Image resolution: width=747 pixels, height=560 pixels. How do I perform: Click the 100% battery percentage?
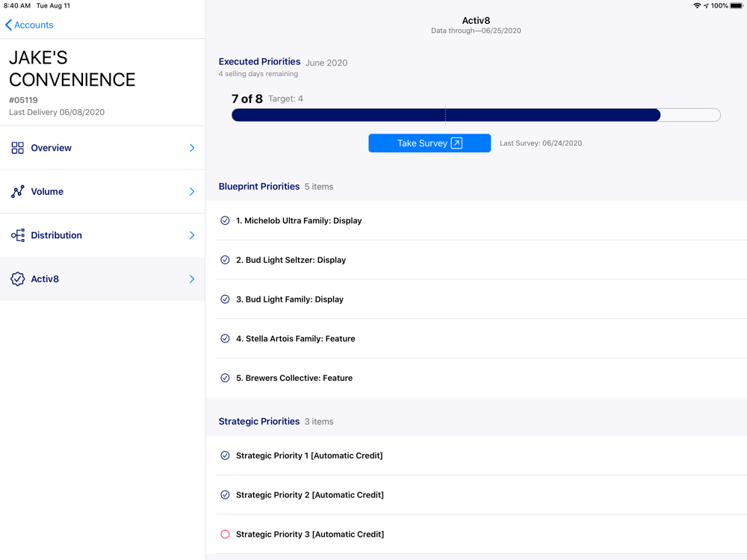coord(719,6)
